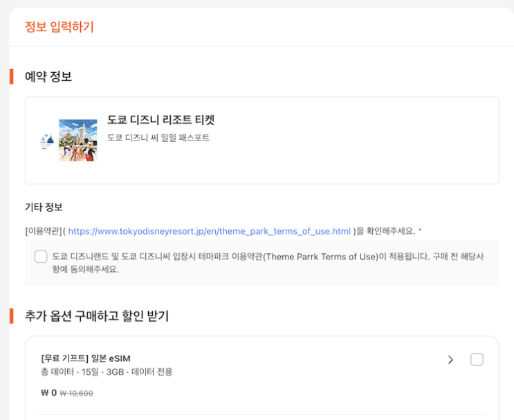Click the 총 데이터 · 15일 · 3GB description
Viewport: 514px width, 420px height.
[107, 372]
